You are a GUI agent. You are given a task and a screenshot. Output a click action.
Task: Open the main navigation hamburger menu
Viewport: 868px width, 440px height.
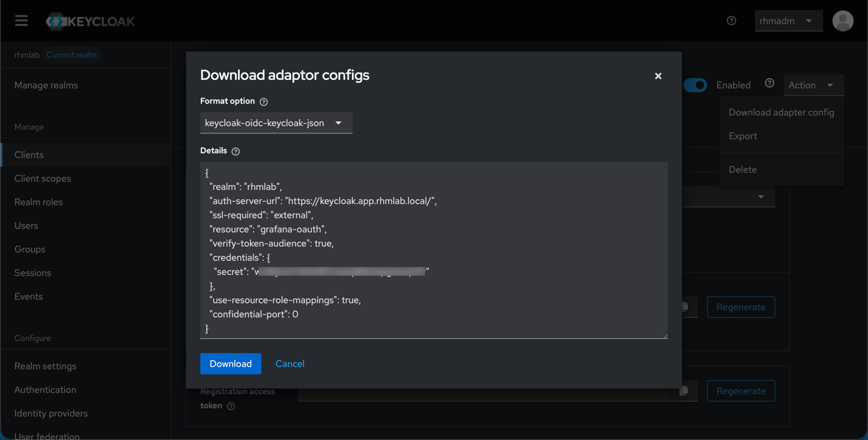[x=21, y=20]
